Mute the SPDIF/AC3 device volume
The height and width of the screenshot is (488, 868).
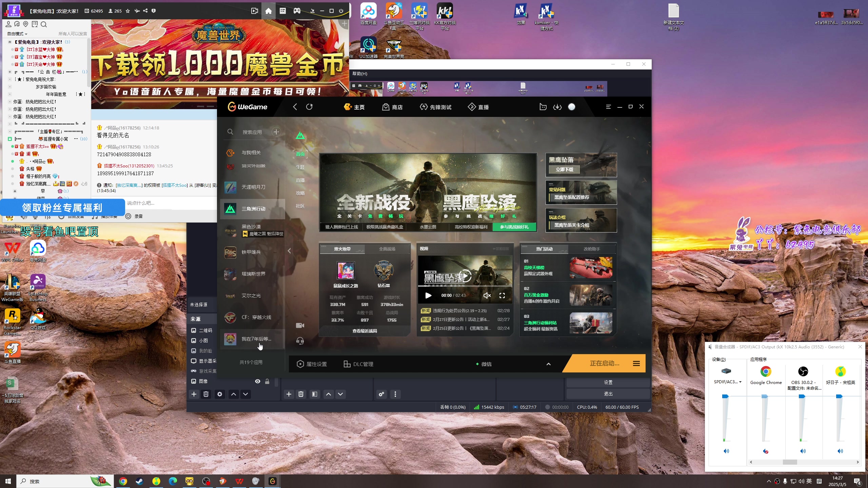pyautogui.click(x=726, y=451)
